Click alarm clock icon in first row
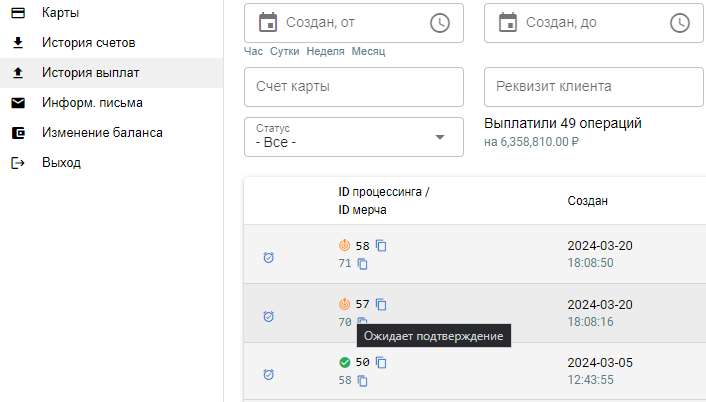The height and width of the screenshot is (402, 706). [268, 257]
